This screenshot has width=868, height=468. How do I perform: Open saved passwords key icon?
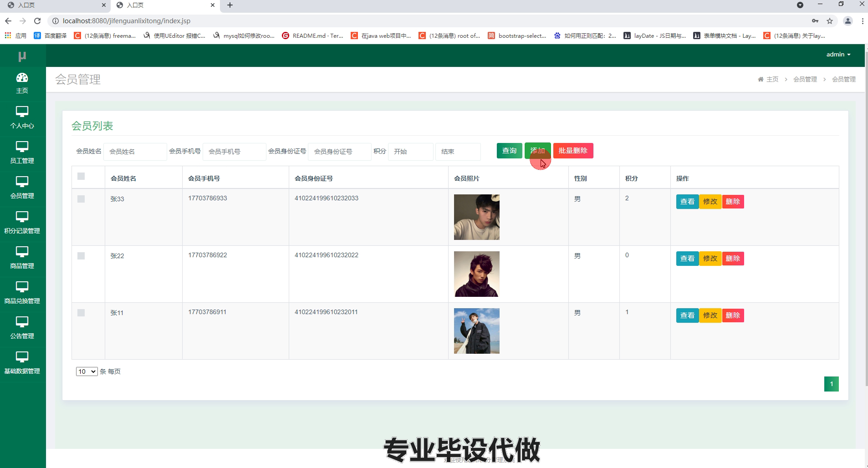[x=815, y=21]
